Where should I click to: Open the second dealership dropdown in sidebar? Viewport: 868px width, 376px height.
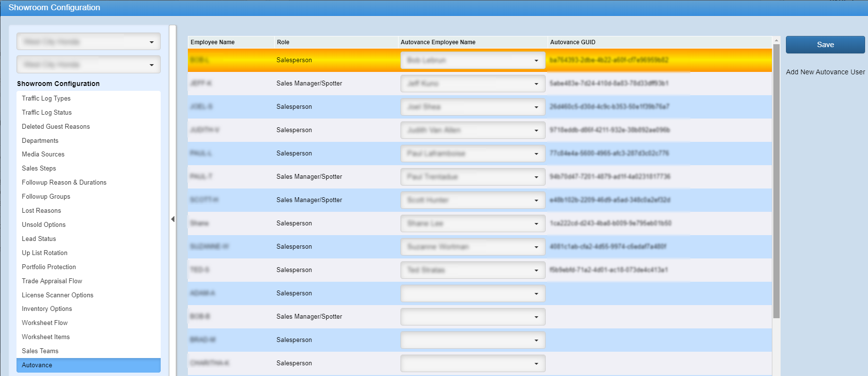tap(88, 65)
